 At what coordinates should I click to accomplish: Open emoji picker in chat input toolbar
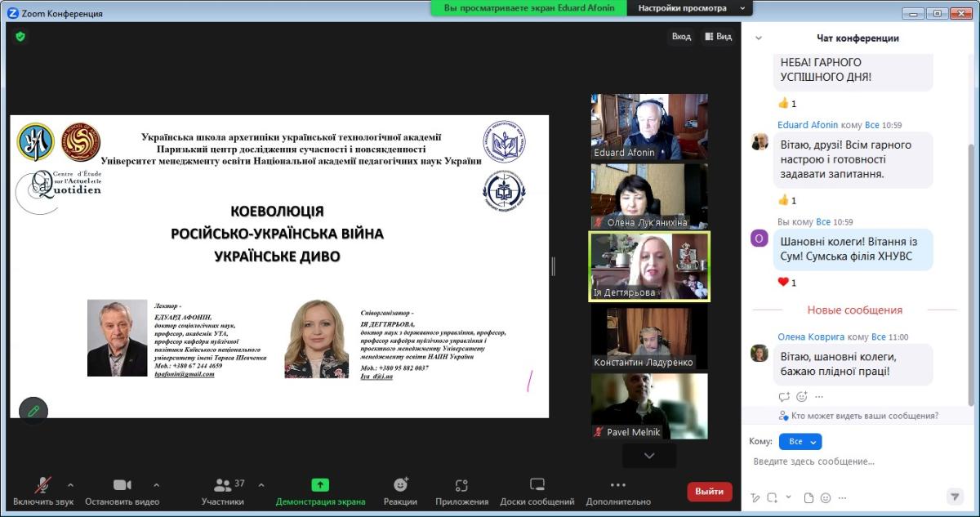pos(826,497)
